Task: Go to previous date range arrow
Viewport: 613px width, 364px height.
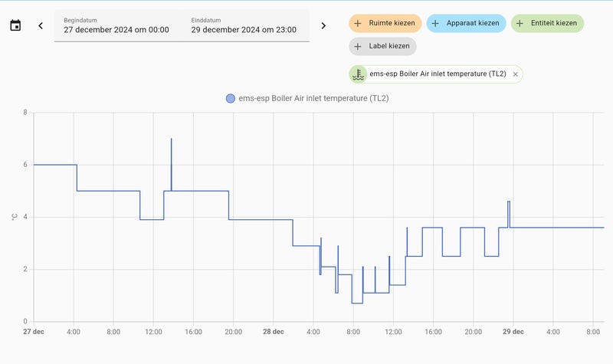Action: pos(41,25)
